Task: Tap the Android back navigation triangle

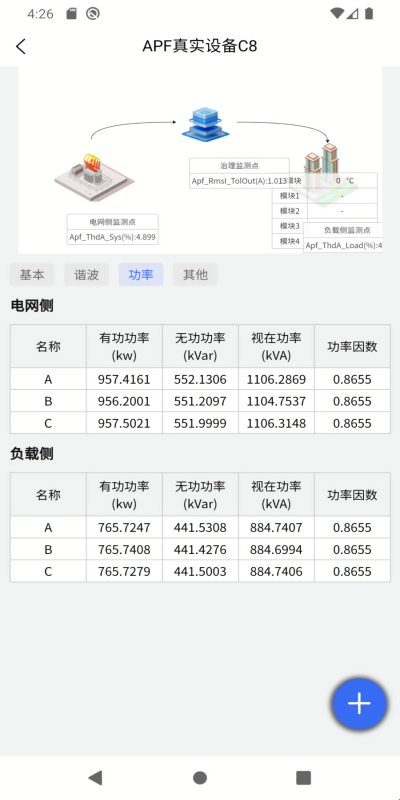Action: click(x=95, y=778)
